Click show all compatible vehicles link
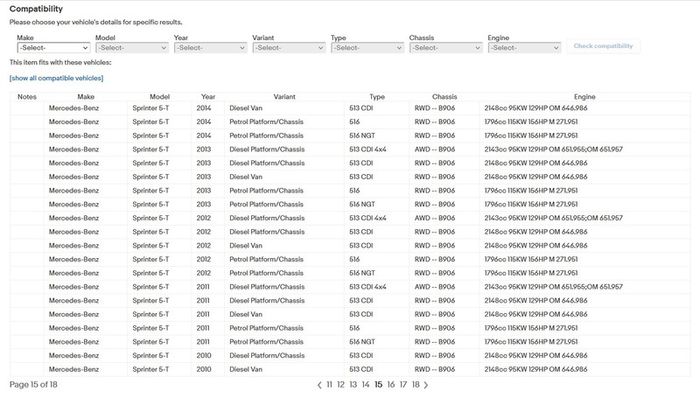This screenshot has width=700, height=397. pos(56,78)
